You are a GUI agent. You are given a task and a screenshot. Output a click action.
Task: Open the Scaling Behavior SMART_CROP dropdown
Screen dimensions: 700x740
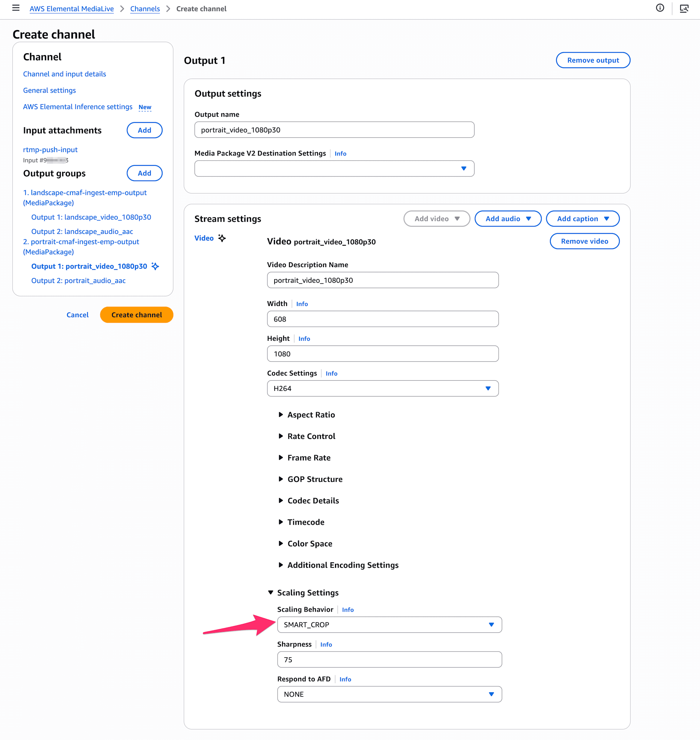(389, 625)
